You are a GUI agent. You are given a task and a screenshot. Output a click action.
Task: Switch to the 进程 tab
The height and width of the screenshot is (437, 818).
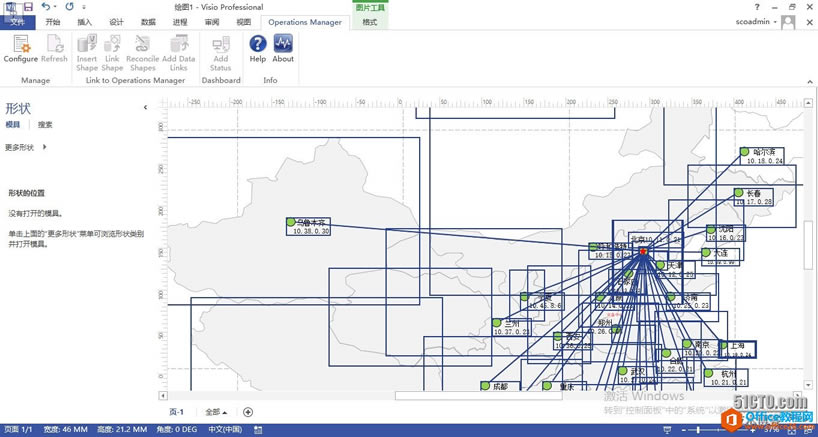[180, 22]
